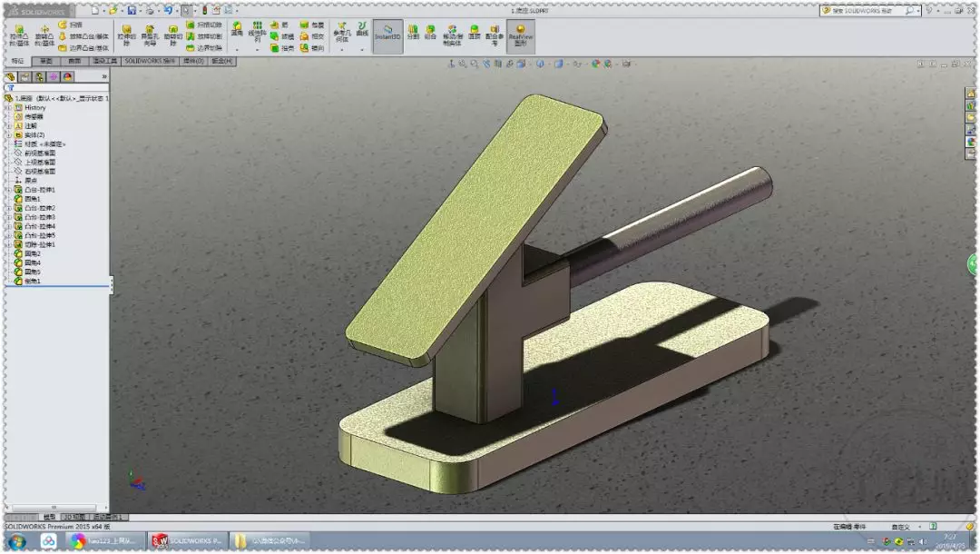Click the Undo arrow icon
Viewport: 980px width, 554px height.
[168, 11]
